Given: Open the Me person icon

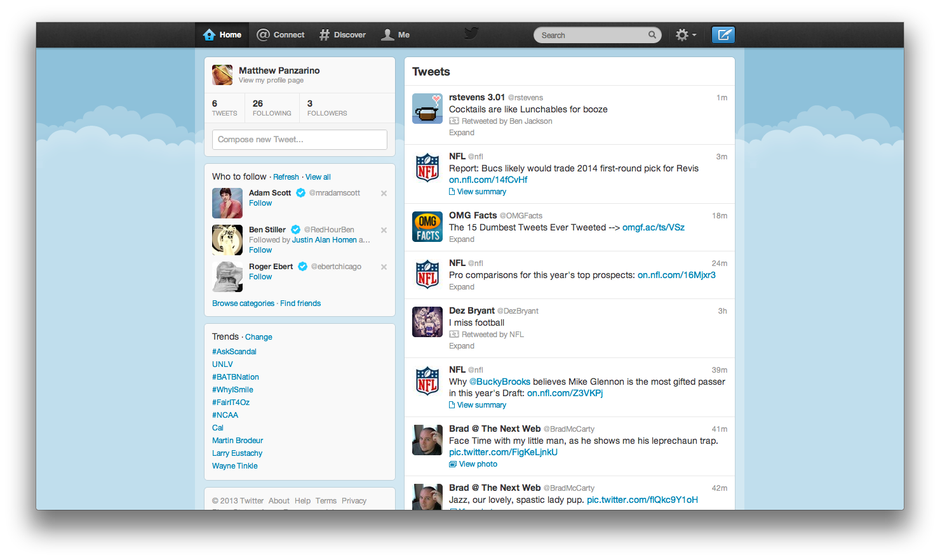Looking at the screenshot, I should (x=387, y=35).
